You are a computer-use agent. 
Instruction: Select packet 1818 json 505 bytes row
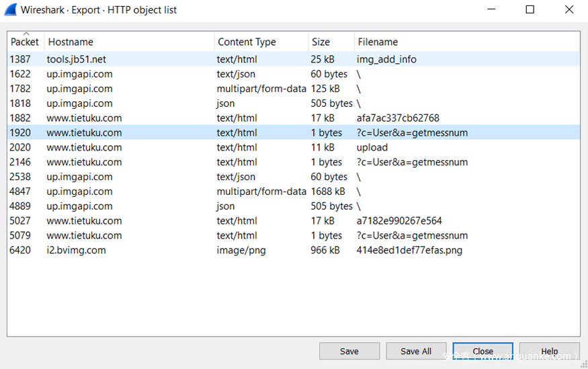(x=294, y=103)
